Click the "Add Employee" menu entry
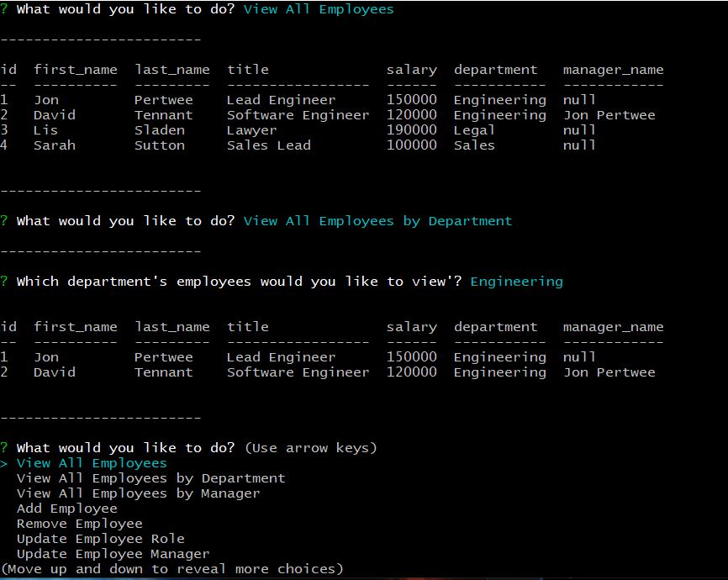 pyautogui.click(x=67, y=508)
